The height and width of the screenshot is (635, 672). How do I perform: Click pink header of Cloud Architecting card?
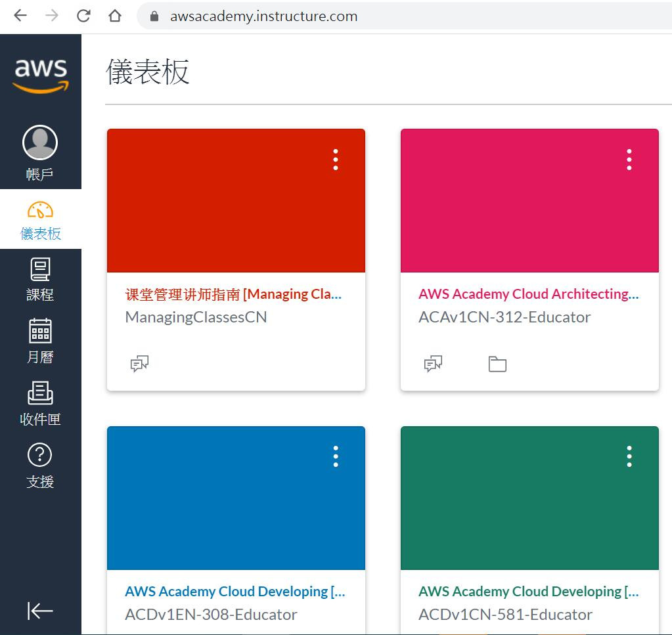point(529,200)
